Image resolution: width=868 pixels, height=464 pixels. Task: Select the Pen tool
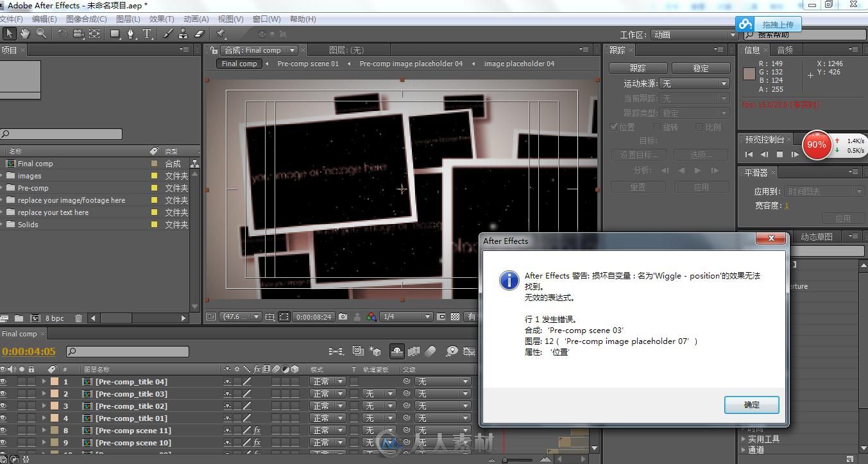tap(132, 34)
